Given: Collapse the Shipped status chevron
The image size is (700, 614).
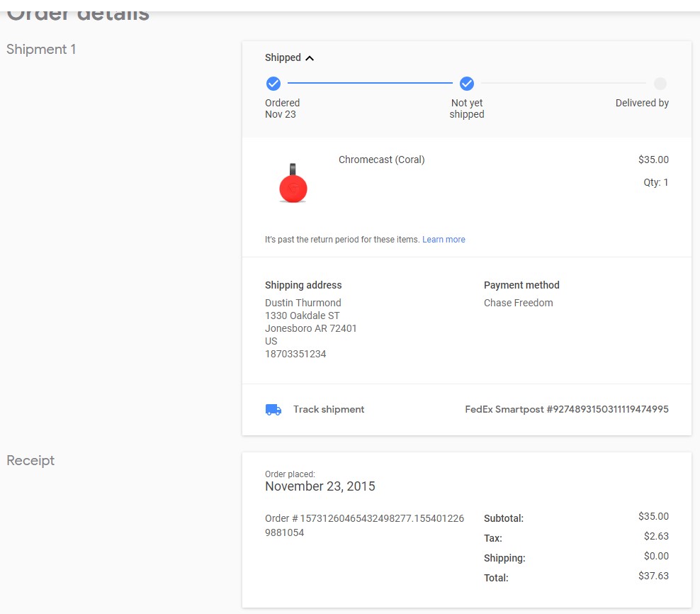Looking at the screenshot, I should [x=310, y=58].
